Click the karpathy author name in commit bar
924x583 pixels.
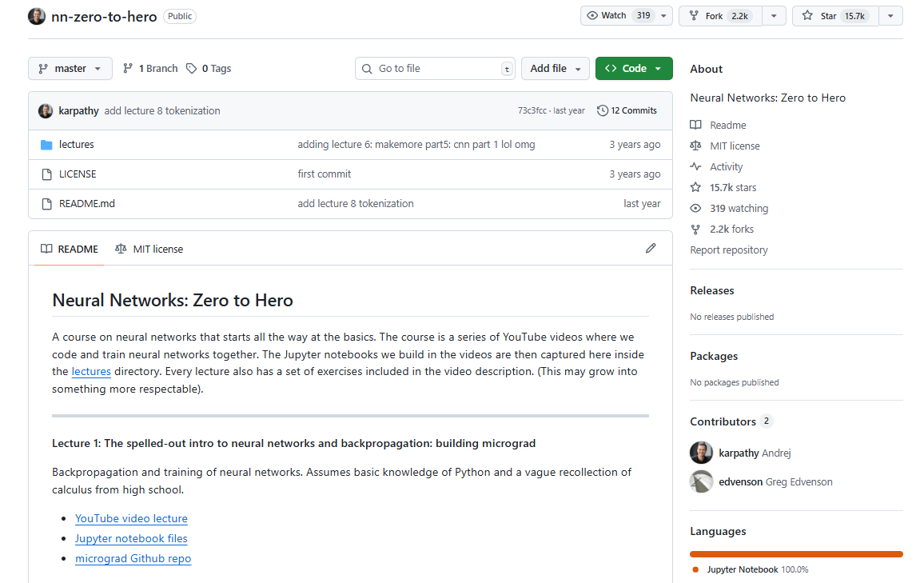click(x=78, y=111)
